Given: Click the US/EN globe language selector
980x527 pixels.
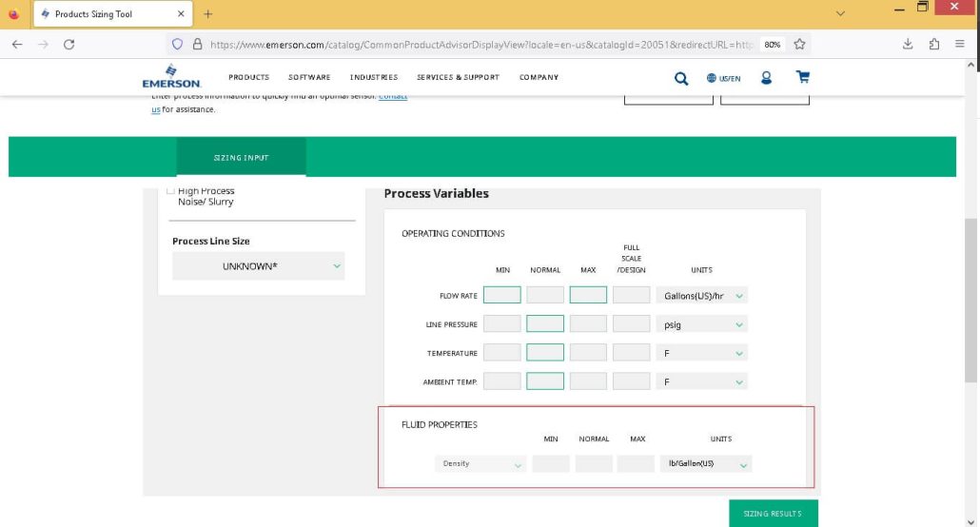Looking at the screenshot, I should [724, 78].
